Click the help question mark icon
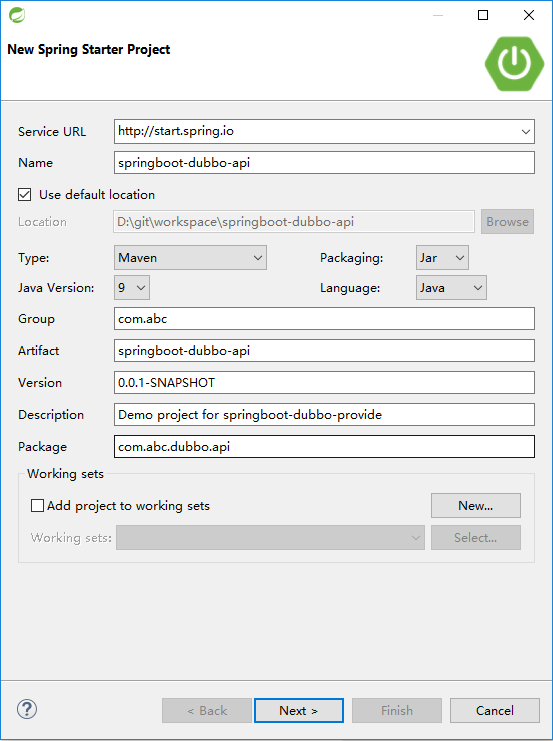Screen dimensions: 553x741 click(27, 709)
